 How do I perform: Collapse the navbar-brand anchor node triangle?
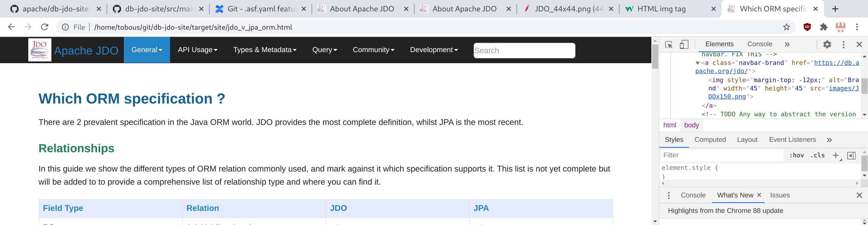tap(698, 63)
